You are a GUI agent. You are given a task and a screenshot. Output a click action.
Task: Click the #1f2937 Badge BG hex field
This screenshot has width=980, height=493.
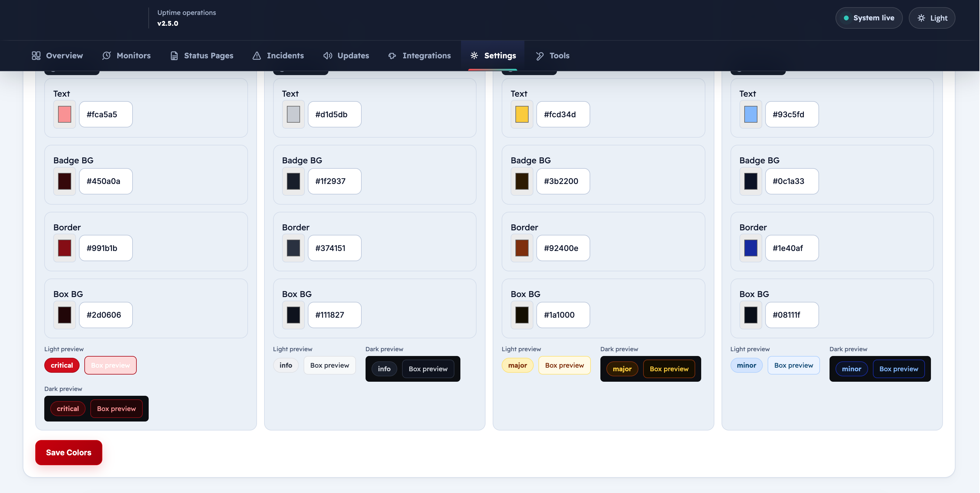pyautogui.click(x=334, y=181)
